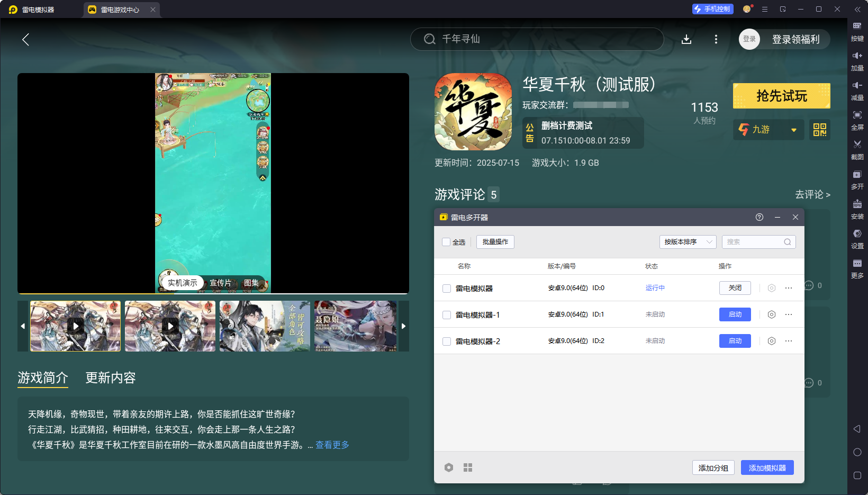This screenshot has height=495, width=868.
Task: Check the box for 雷电模拟器-2
Action: coord(447,341)
